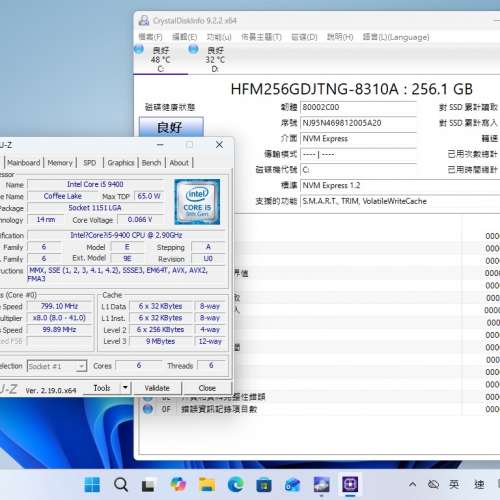Screen dimensions: 500x500
Task: Click the code name value Coffee Lake
Action: pyautogui.click(x=63, y=196)
